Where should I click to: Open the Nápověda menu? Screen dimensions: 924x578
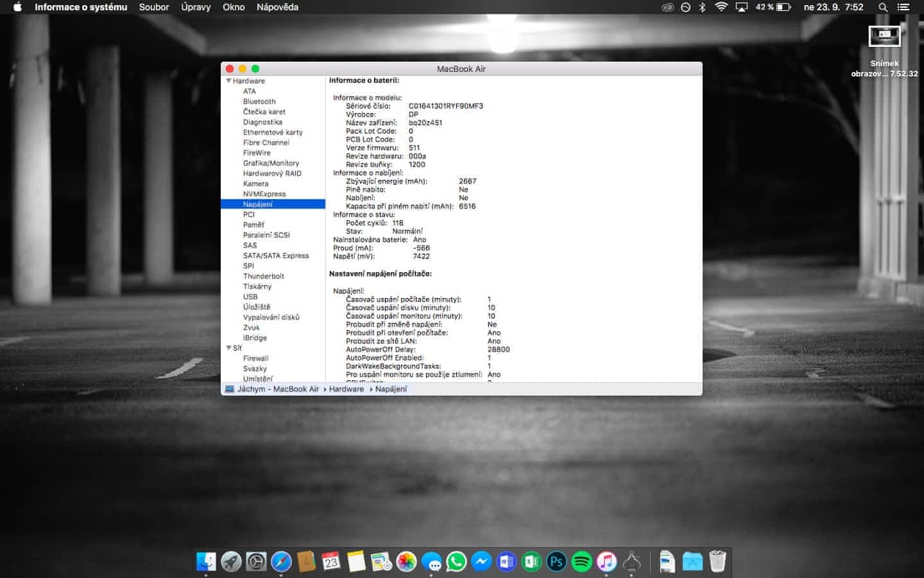click(277, 7)
